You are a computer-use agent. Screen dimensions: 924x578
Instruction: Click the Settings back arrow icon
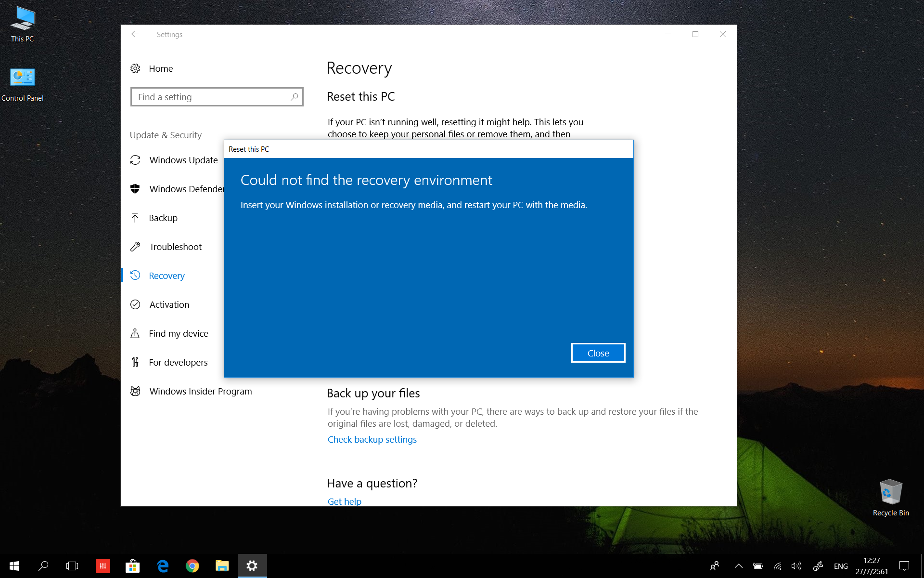pos(135,34)
